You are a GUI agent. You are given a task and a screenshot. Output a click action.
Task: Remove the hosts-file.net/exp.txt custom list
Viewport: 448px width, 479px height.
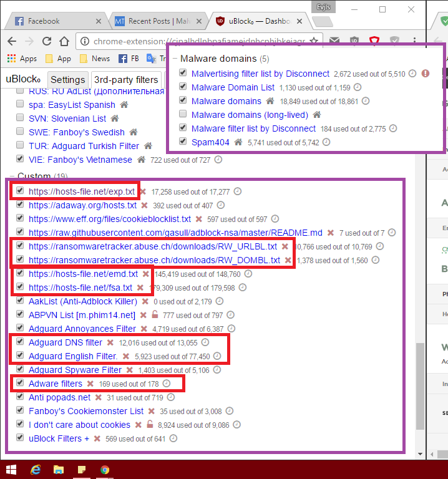143,192
